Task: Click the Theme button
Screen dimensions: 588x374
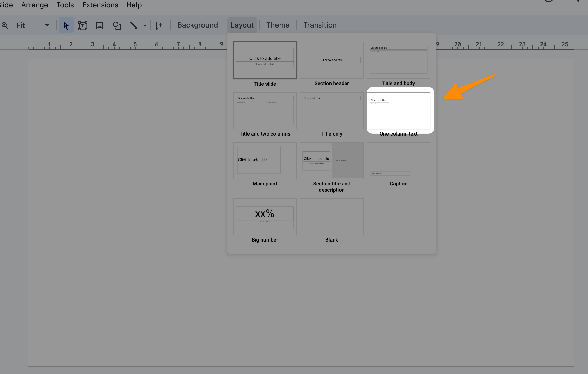Action: pyautogui.click(x=278, y=24)
